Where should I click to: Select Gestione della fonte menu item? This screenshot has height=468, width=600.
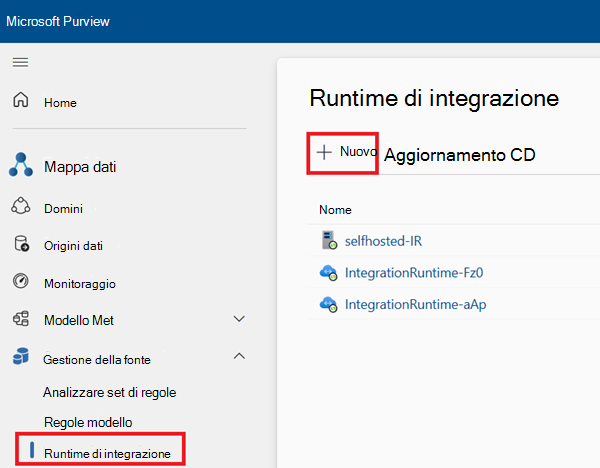pyautogui.click(x=97, y=360)
